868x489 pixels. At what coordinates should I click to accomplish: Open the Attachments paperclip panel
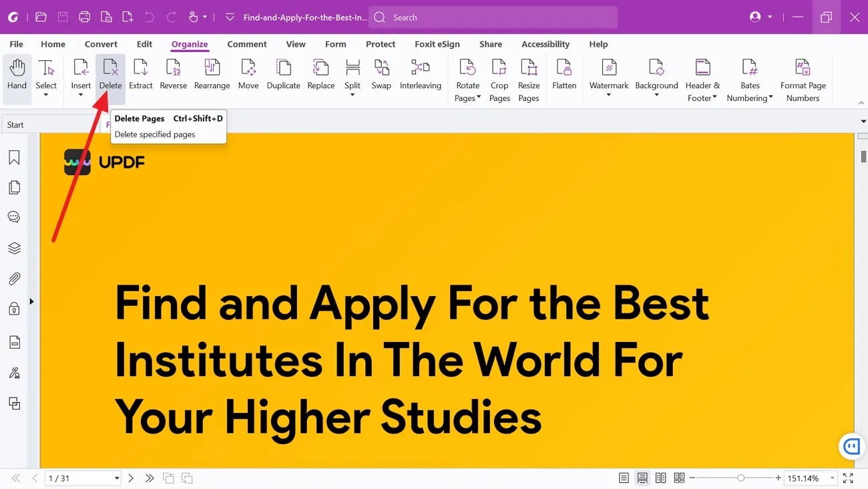[x=14, y=279]
